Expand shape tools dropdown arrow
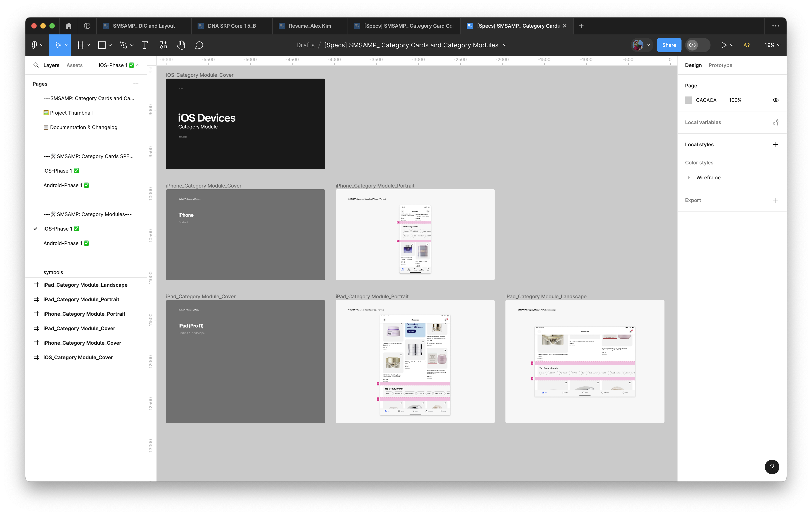 click(110, 45)
